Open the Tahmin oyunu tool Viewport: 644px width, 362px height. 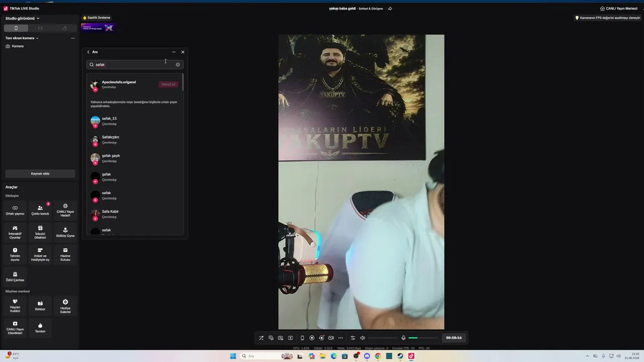tap(15, 254)
